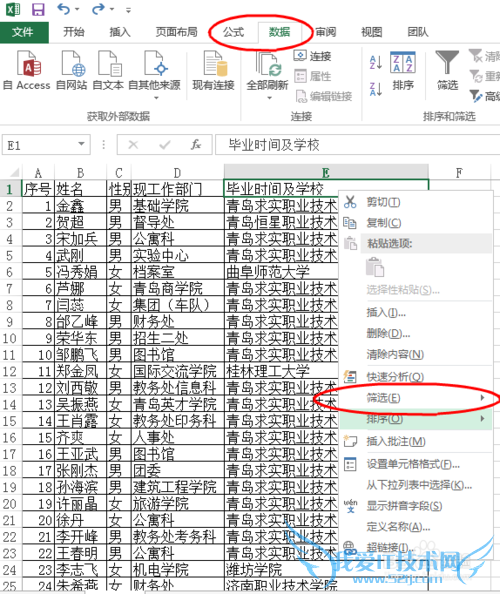Image resolution: width=500 pixels, height=594 pixels.
Task: Open the 文件 tab
Action: (23, 32)
